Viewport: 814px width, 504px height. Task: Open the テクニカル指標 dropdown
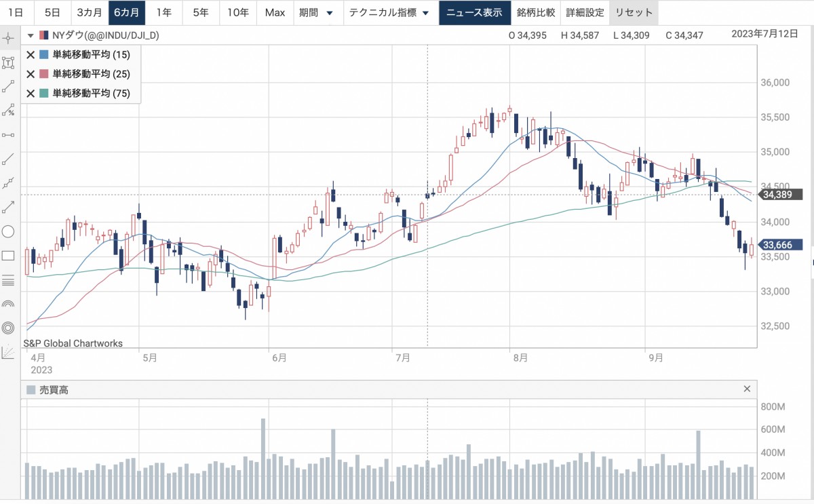389,13
